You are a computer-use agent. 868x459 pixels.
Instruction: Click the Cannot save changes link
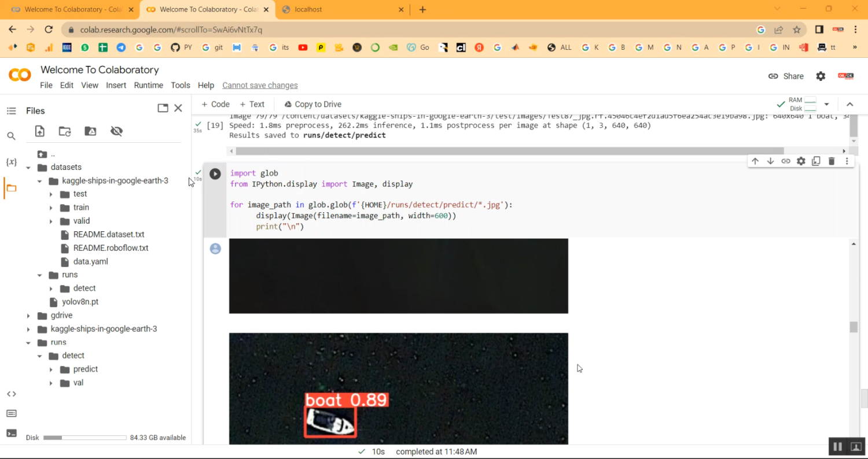pyautogui.click(x=260, y=85)
